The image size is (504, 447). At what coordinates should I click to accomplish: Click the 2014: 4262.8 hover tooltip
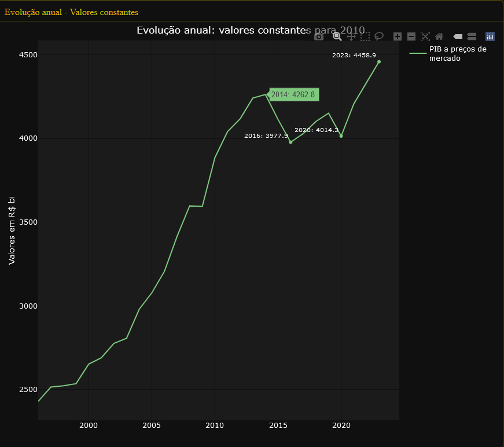[294, 94]
